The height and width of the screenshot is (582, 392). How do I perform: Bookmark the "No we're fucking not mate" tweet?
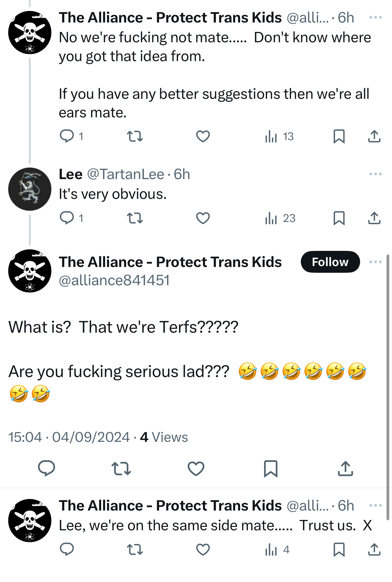coord(339,136)
